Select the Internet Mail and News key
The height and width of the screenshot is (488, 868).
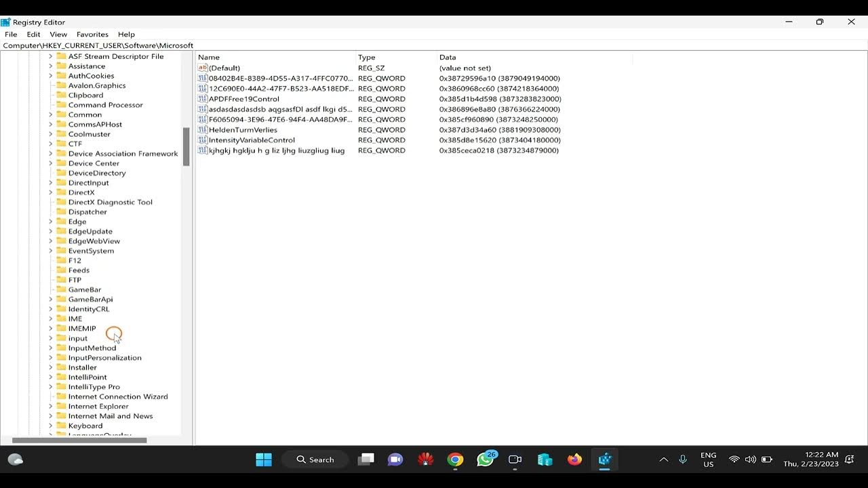110,416
